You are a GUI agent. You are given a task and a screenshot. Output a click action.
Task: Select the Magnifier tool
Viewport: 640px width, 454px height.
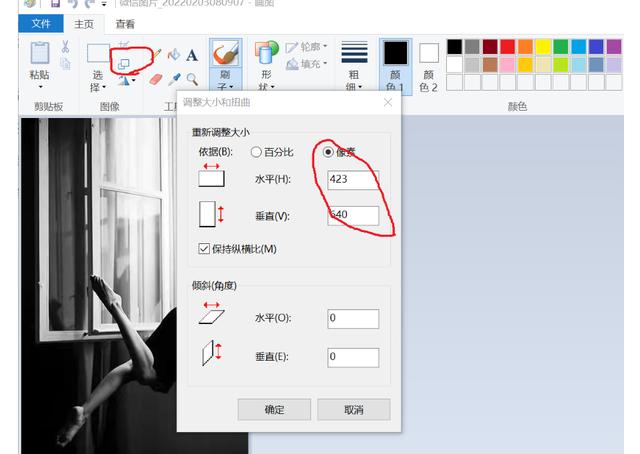[x=191, y=78]
